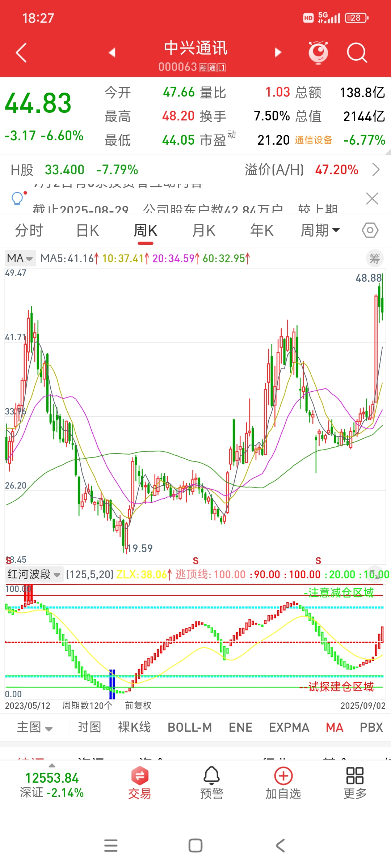This screenshot has height=868, width=391.
Task: Tap the 融 margin badge
Action: click(x=203, y=68)
